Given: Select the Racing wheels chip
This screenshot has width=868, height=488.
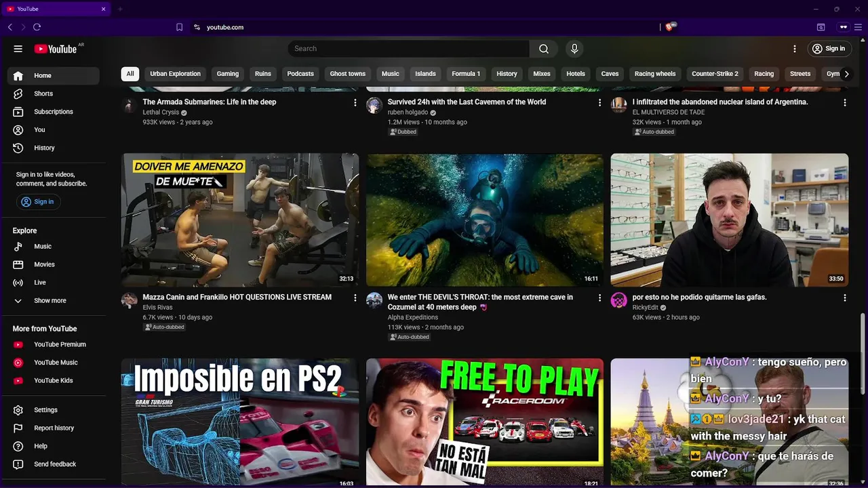Looking at the screenshot, I should pyautogui.click(x=655, y=74).
